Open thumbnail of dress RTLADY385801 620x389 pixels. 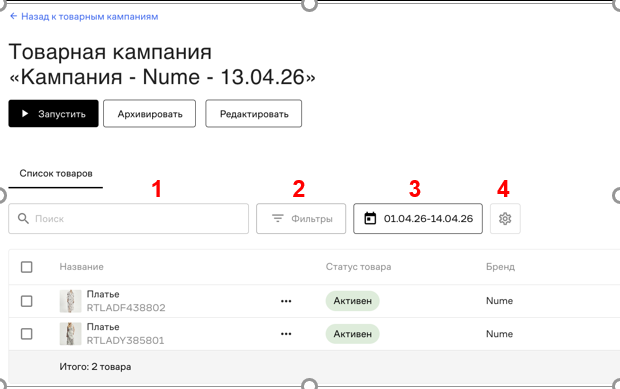(x=70, y=334)
